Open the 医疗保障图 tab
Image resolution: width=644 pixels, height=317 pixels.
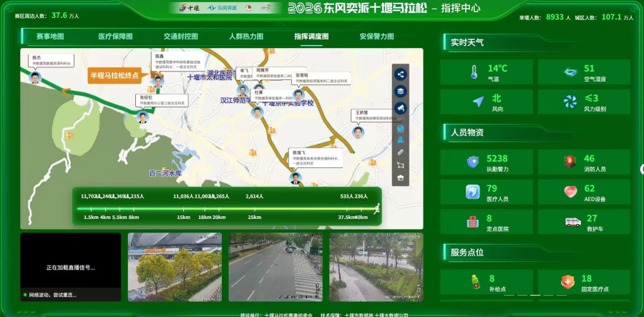tap(114, 36)
